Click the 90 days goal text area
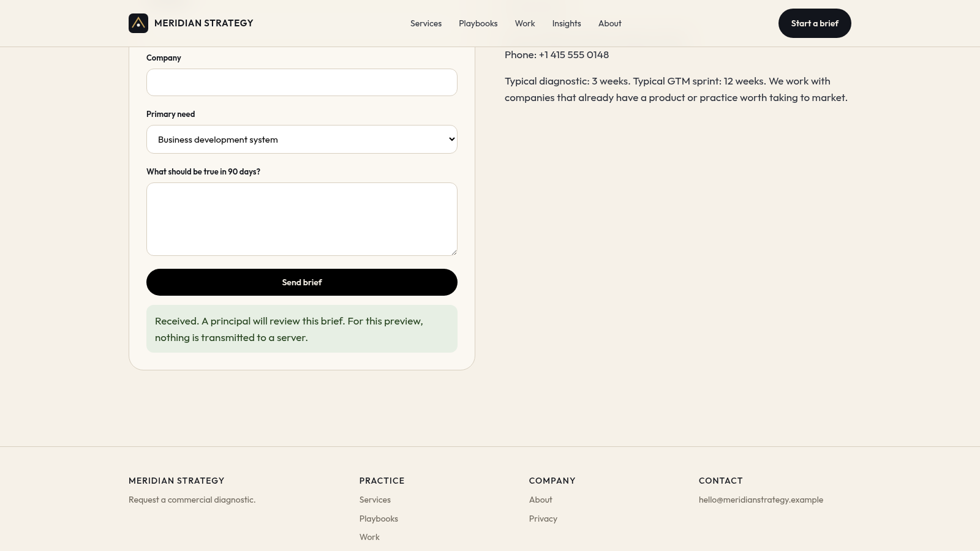The height and width of the screenshot is (551, 980). (x=302, y=219)
